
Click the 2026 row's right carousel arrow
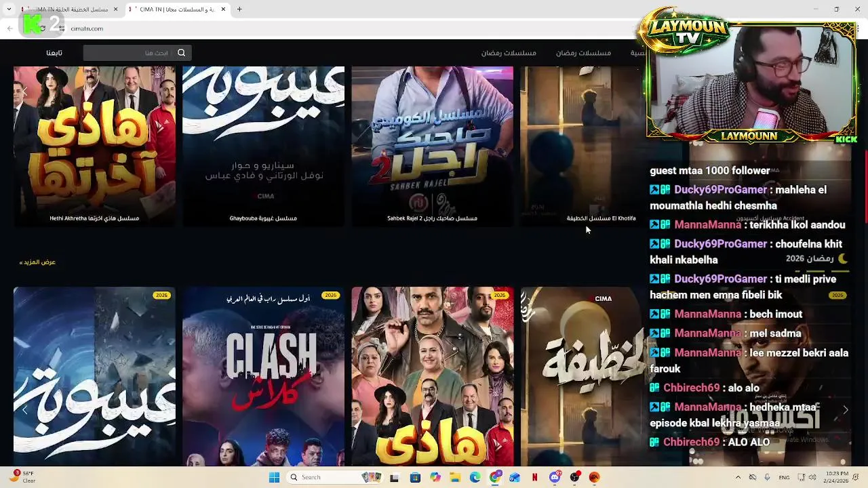tap(845, 409)
